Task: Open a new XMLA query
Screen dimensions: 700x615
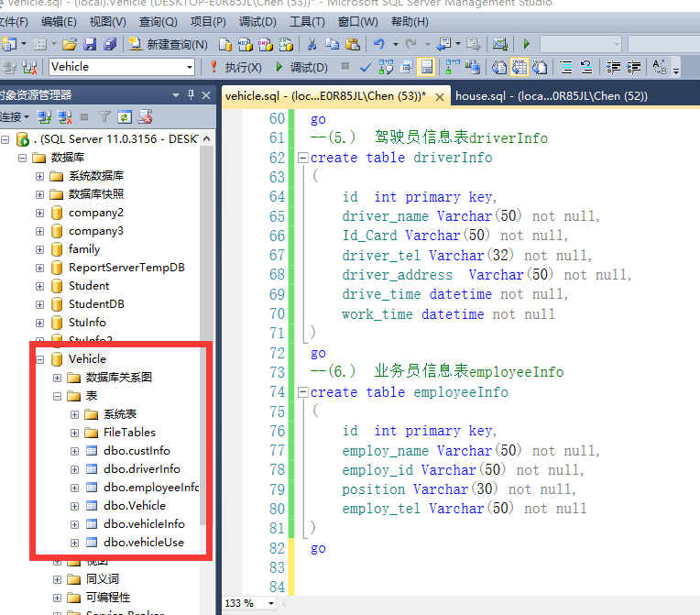Action: [x=286, y=44]
